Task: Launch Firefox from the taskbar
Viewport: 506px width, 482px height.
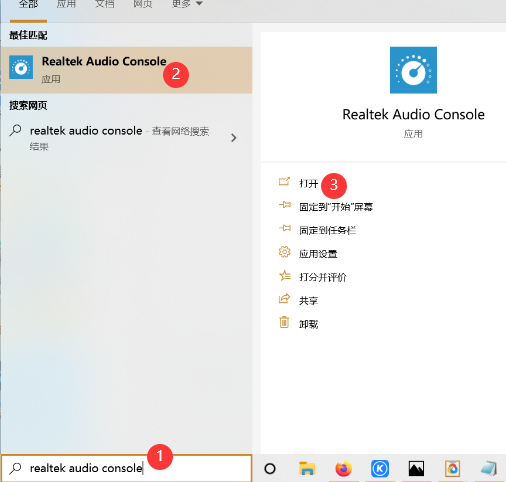Action: pos(343,469)
